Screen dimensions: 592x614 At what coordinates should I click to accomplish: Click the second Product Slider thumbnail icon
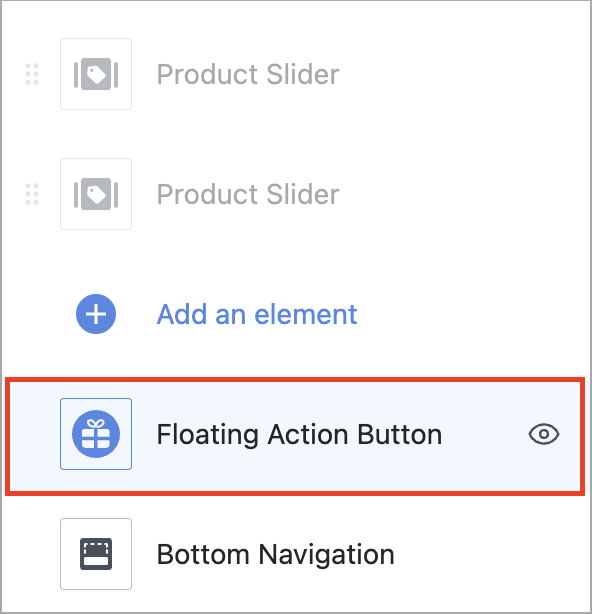click(x=96, y=194)
